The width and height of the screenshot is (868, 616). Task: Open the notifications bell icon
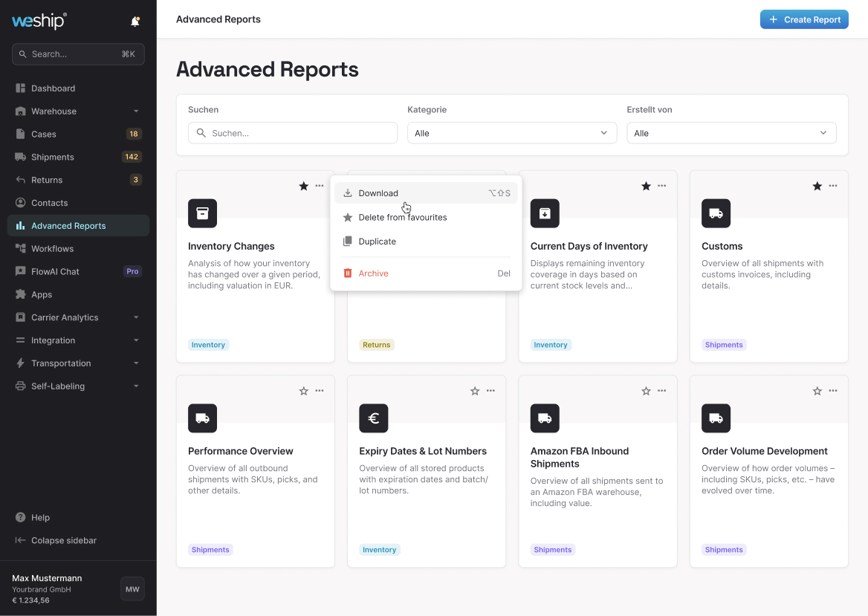(135, 22)
